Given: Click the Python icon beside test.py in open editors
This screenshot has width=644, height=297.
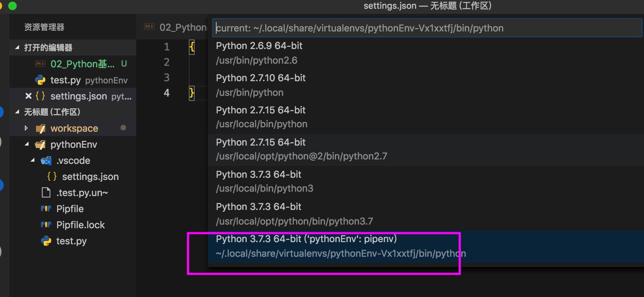Looking at the screenshot, I should coord(40,80).
